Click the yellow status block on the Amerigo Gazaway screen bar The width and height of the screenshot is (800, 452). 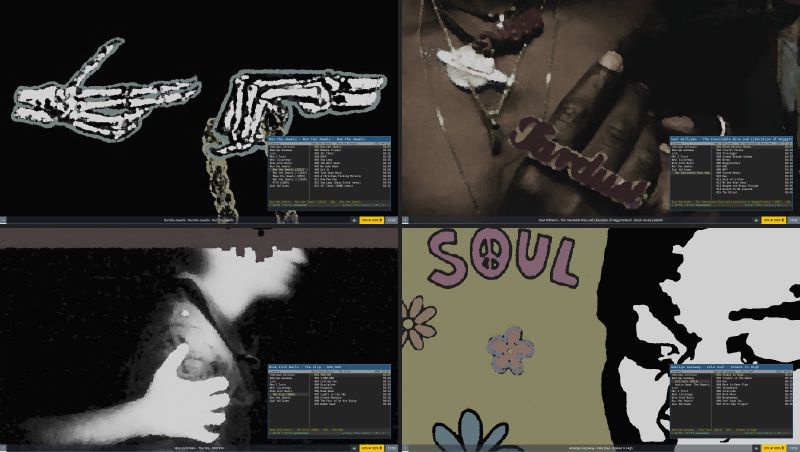point(773,448)
